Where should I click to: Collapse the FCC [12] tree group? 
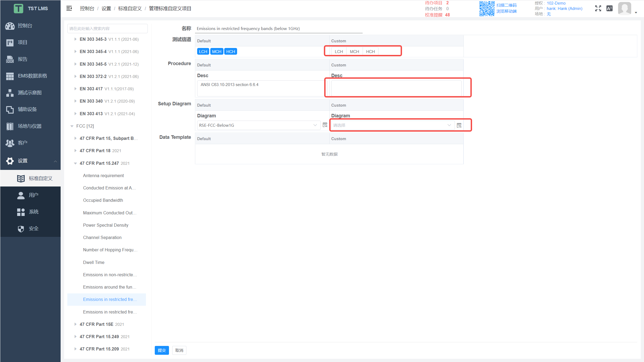pos(72,126)
